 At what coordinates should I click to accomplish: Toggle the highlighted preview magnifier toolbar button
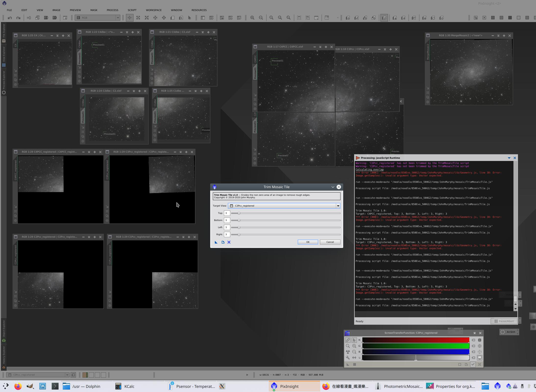(384, 18)
